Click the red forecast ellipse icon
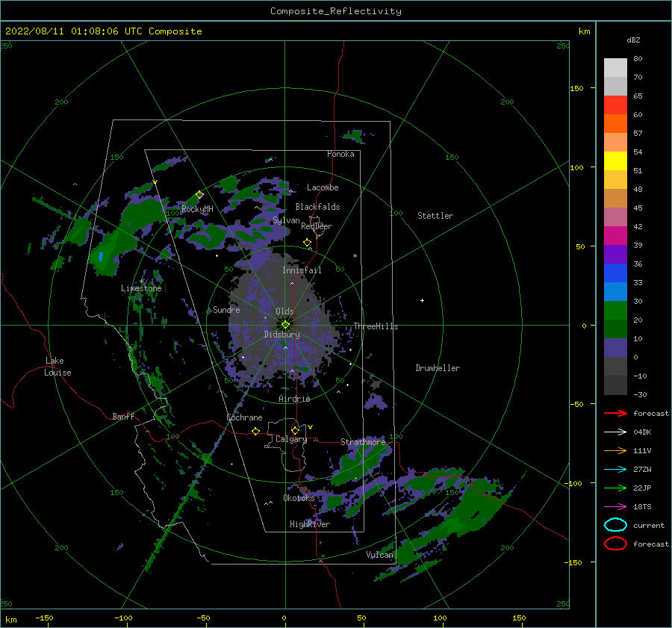The image size is (672, 628). [615, 544]
